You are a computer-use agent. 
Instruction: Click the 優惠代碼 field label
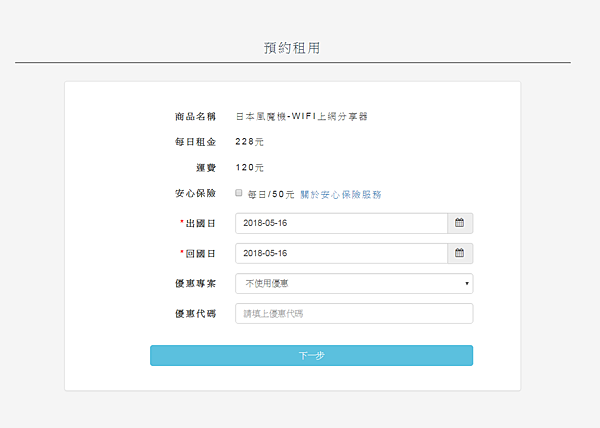(x=195, y=314)
